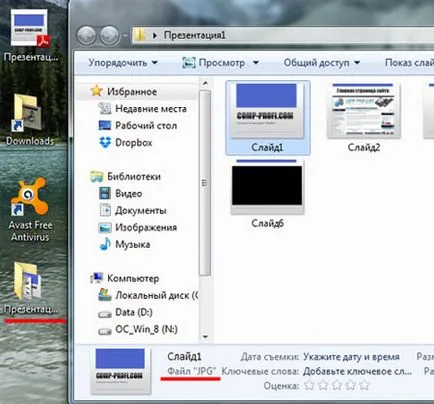Click the Укажите дату и время field
434x404 pixels.
351,357
